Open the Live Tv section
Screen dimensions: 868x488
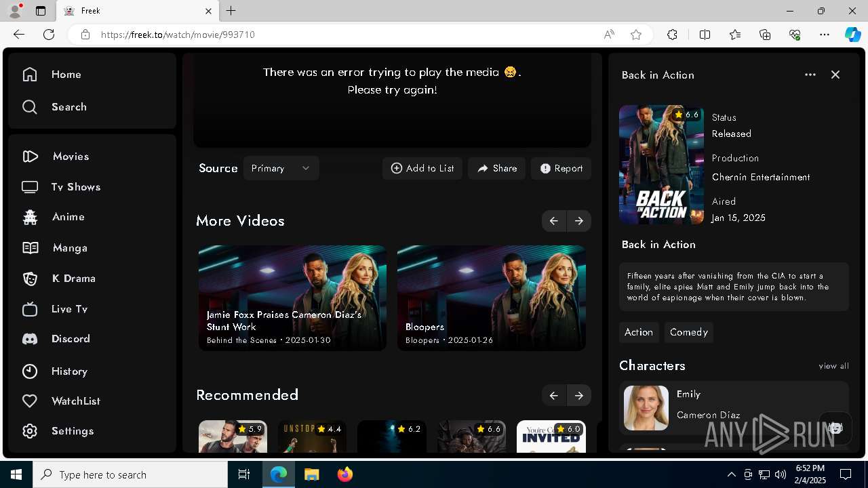coord(54,309)
